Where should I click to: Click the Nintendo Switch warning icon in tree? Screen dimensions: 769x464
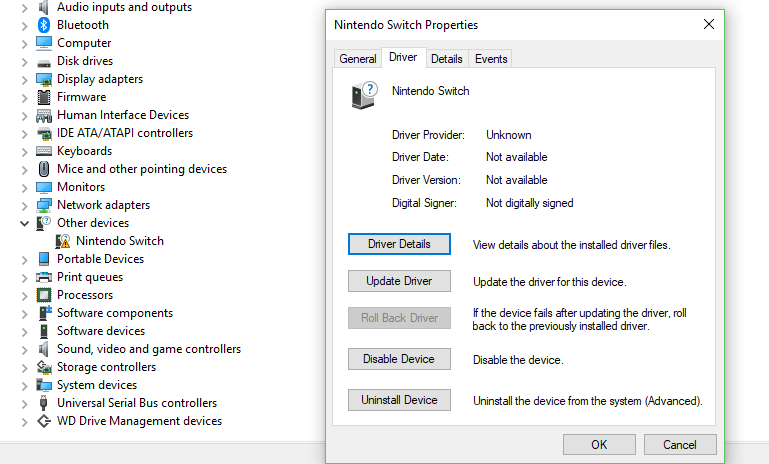coord(63,241)
